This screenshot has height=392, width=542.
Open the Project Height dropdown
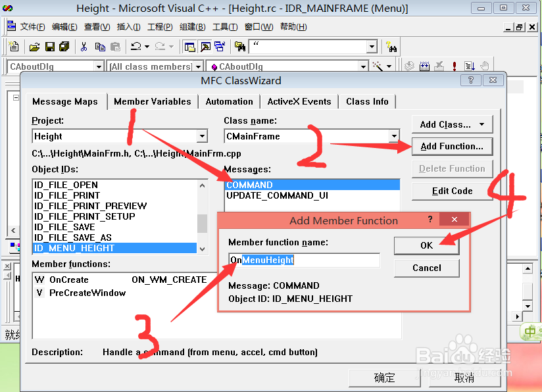coord(202,136)
